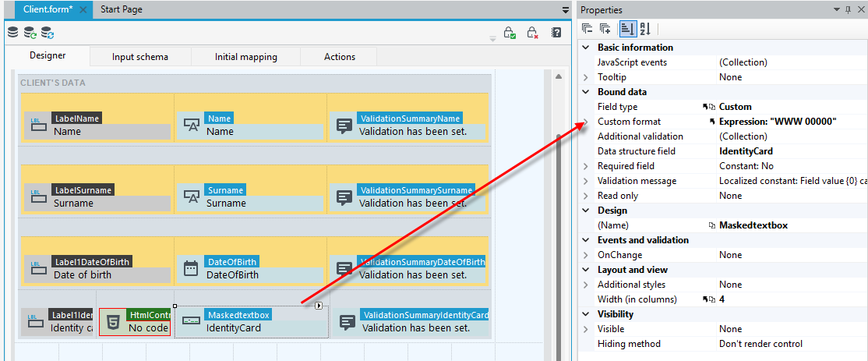Click the ValidationSummaryDateOfBirth speech bubble icon
Screen dimensions: 868x361
[x=344, y=268]
